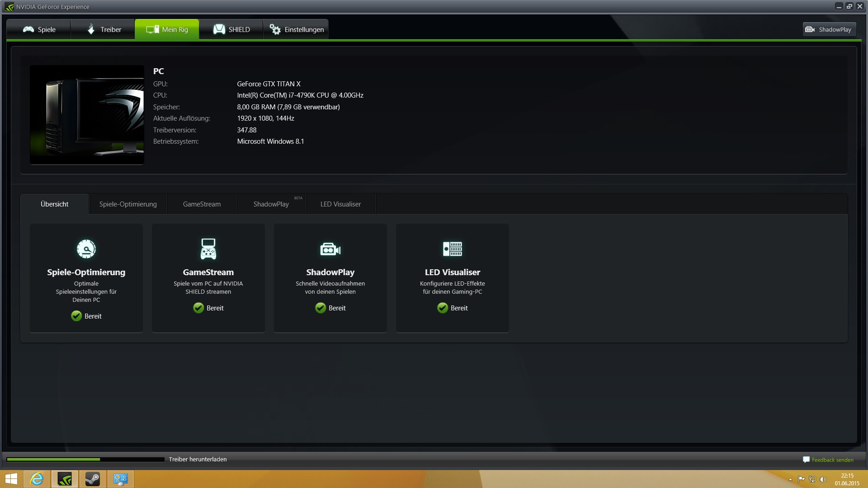The width and height of the screenshot is (868, 488).
Task: Go to the Einstellungen tab
Action: point(296,29)
